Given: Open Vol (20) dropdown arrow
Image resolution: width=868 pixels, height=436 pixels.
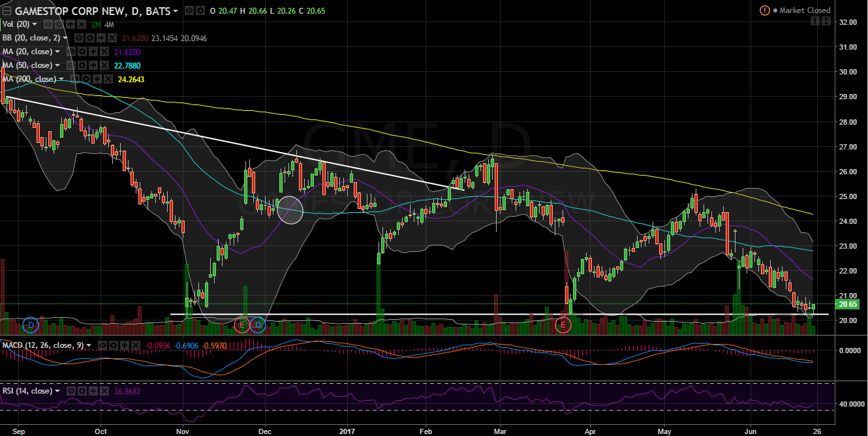Looking at the screenshot, I should tap(35, 24).
